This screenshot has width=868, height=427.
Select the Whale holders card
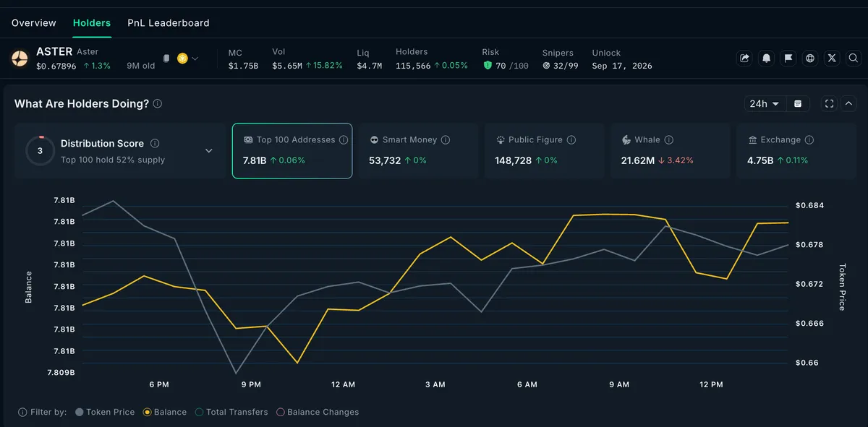pos(671,150)
